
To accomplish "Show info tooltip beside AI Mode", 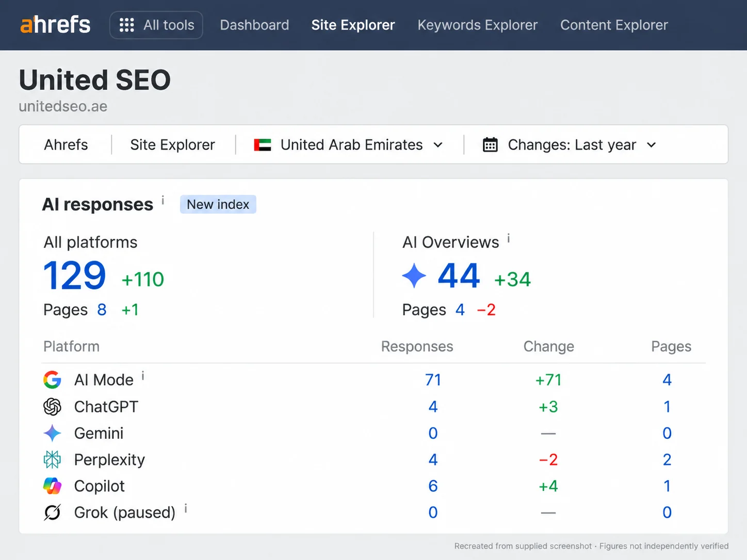I will (143, 376).
